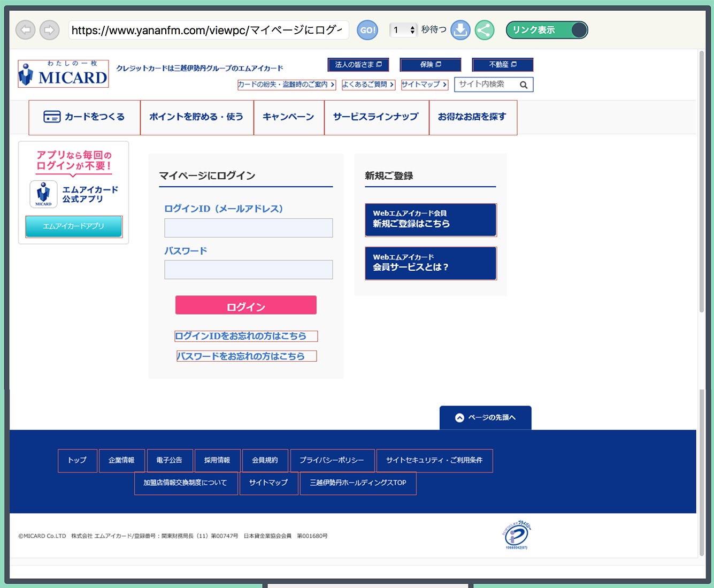Click 会員サービスとは？ button

[x=431, y=263]
